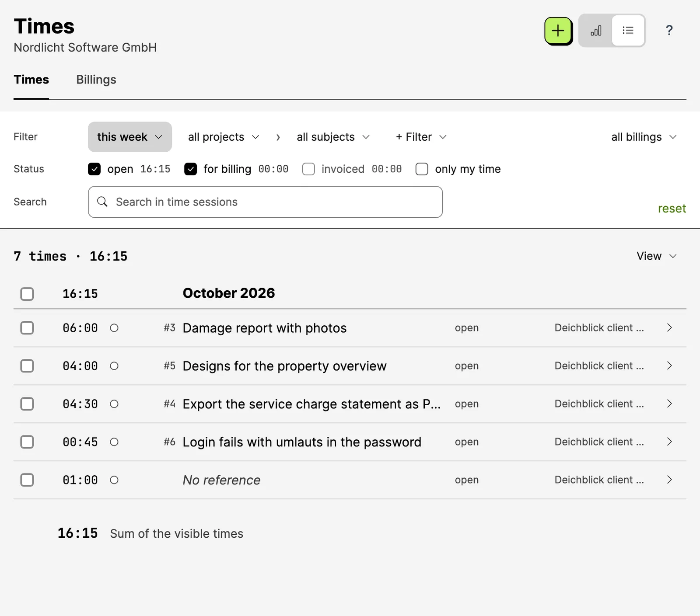Tick the only my time checkbox
This screenshot has width=700, height=616.
click(x=422, y=169)
